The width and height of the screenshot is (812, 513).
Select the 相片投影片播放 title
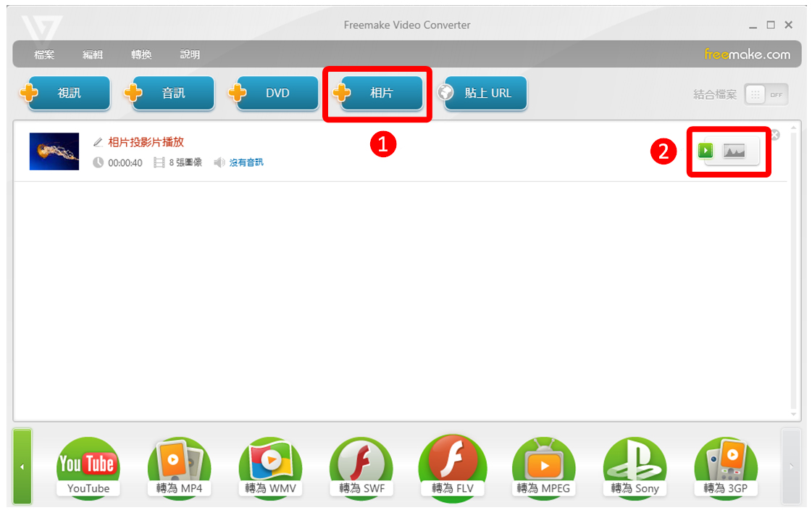point(146,142)
